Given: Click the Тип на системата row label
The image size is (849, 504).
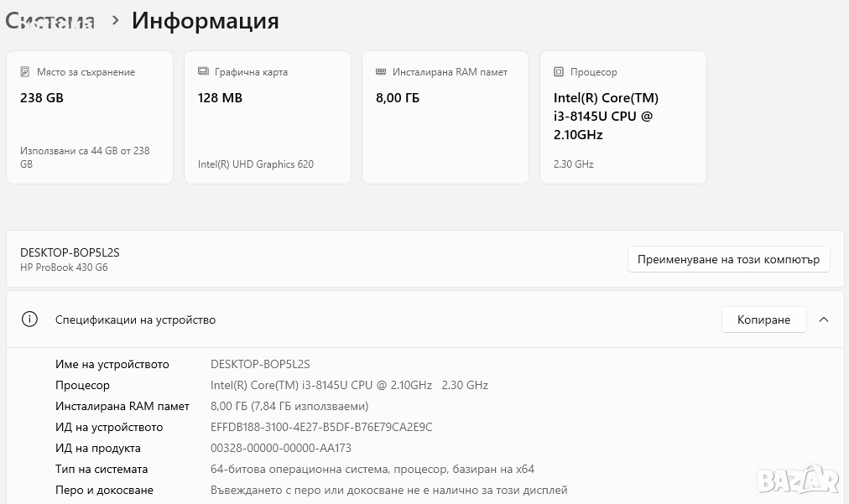Looking at the screenshot, I should [102, 470].
